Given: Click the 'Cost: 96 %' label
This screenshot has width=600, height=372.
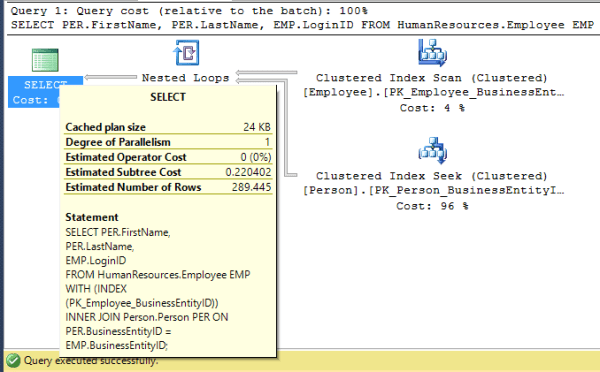Looking at the screenshot, I should coord(432,206).
